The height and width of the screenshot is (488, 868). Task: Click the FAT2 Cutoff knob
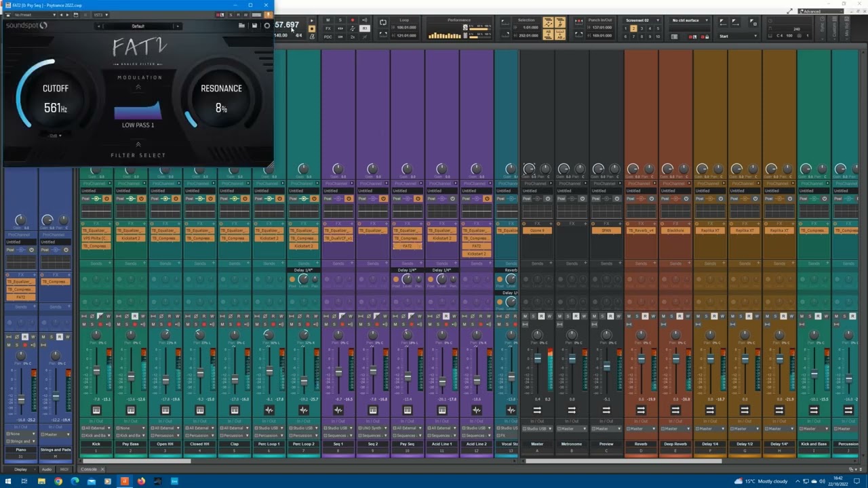pyautogui.click(x=56, y=96)
